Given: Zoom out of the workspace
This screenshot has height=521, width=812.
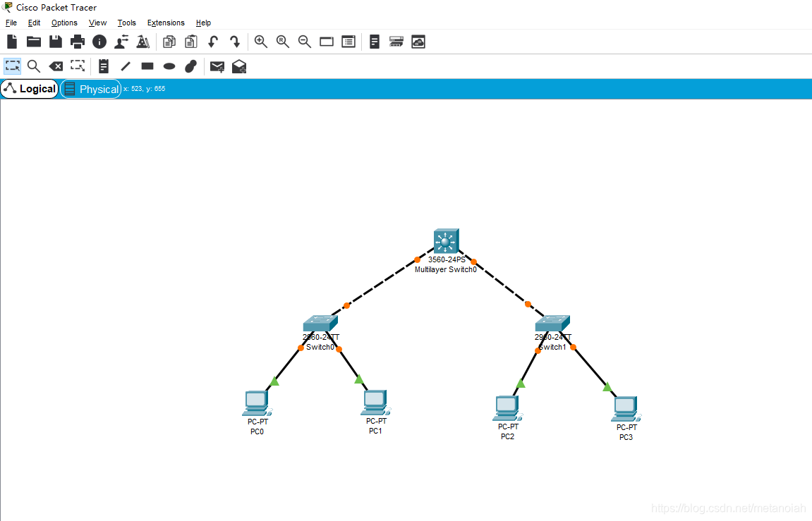Looking at the screenshot, I should tap(305, 42).
